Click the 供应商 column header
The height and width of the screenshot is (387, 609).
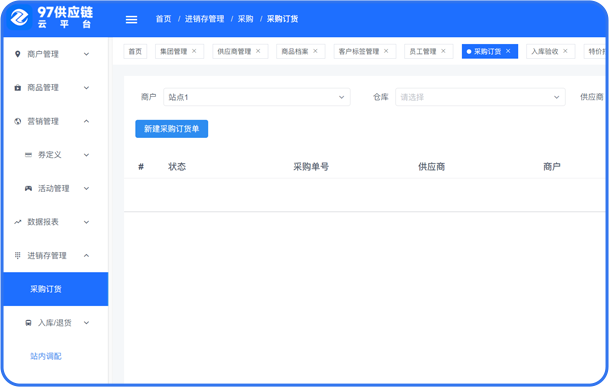click(x=432, y=167)
